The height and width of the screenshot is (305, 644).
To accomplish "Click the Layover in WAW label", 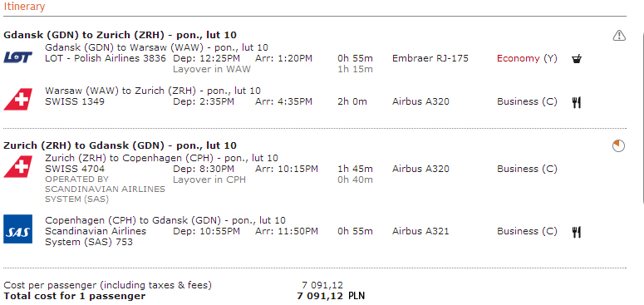I will [212, 69].
